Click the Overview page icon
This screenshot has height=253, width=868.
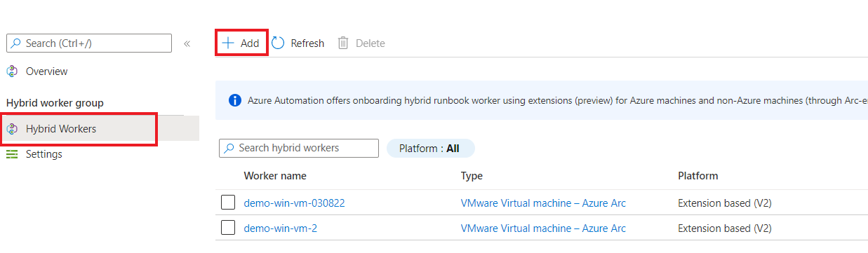(12, 71)
